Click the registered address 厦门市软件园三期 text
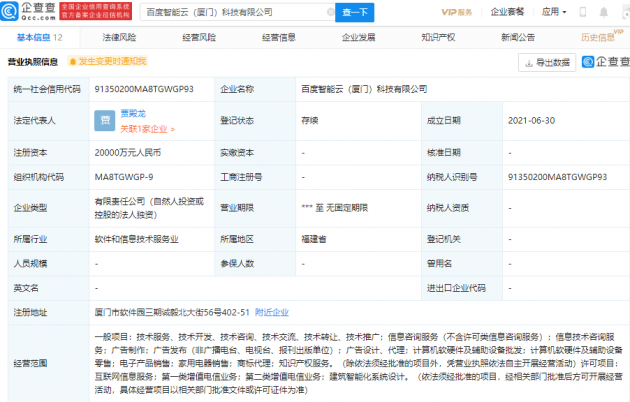The width and height of the screenshot is (630, 402). click(x=172, y=312)
